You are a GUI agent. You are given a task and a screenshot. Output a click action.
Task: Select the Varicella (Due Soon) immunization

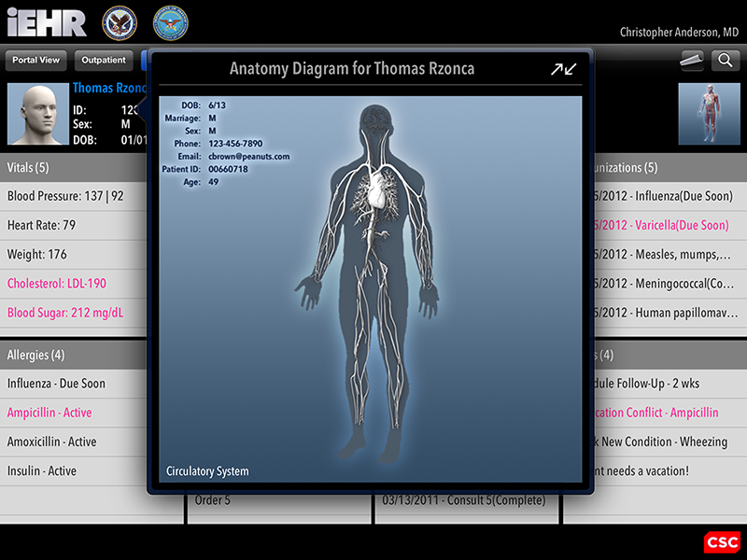(663, 226)
